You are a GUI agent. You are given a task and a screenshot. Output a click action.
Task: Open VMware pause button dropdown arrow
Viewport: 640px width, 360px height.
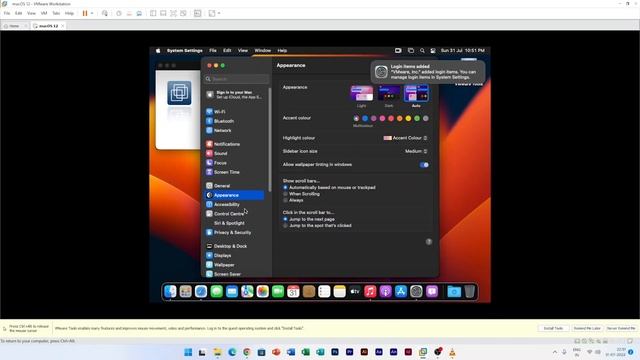[92, 13]
